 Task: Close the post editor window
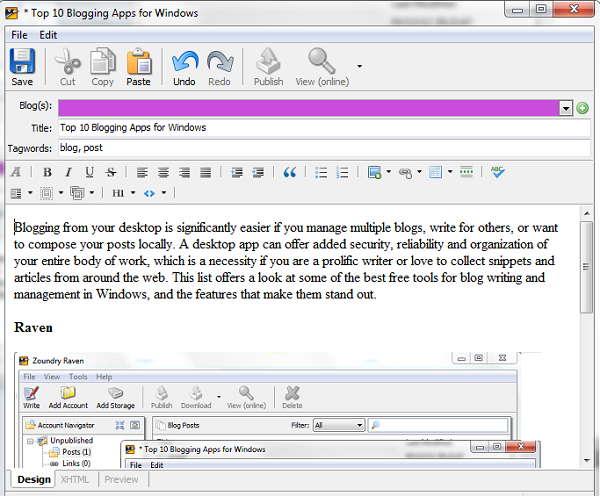click(574, 10)
